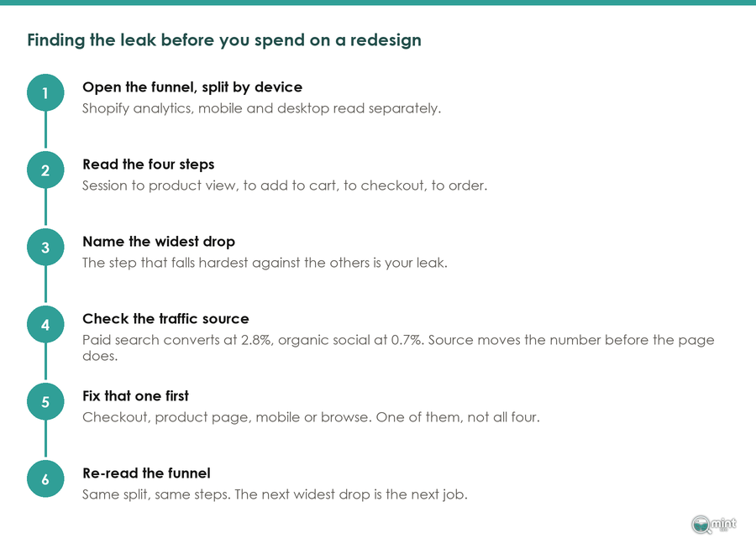This screenshot has width=756, height=554.
Task: Click heading 'Open the funnel, split by device'
Action: (x=192, y=87)
